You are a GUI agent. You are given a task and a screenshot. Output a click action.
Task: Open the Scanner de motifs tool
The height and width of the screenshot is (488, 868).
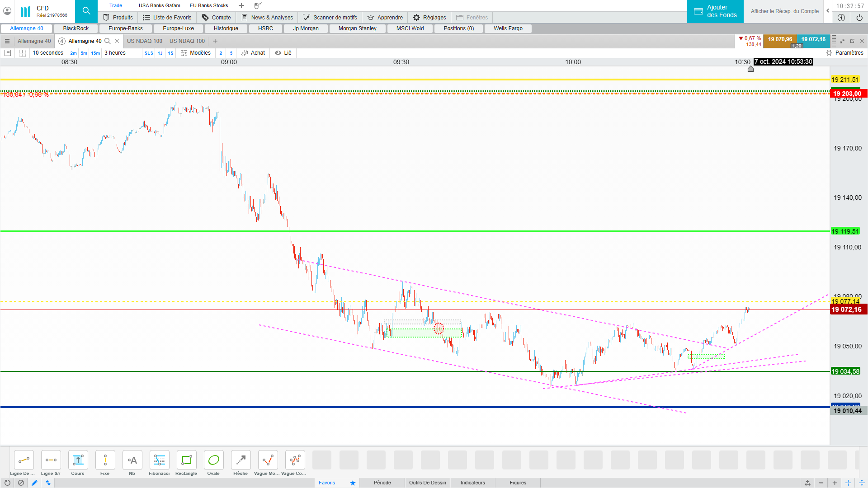click(330, 18)
